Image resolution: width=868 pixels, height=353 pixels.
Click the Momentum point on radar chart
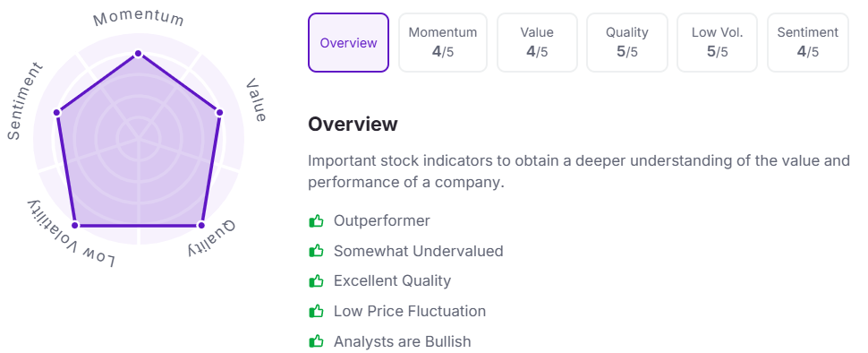[x=138, y=54]
